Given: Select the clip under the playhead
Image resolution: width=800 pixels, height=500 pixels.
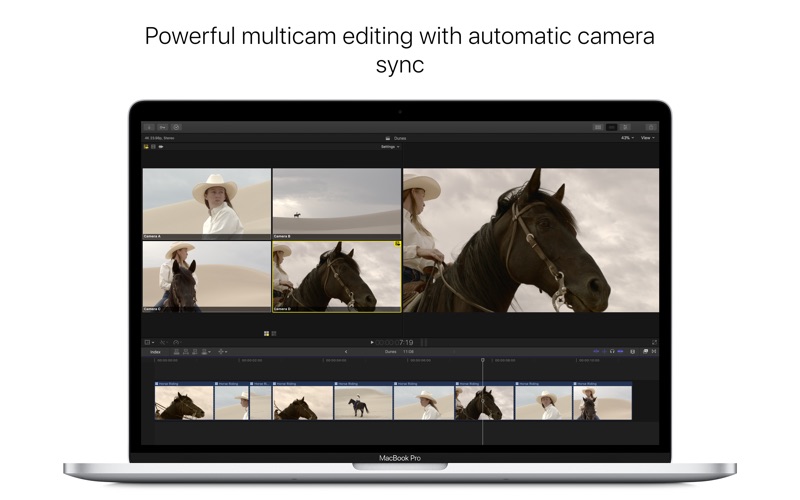Looking at the screenshot, I should coord(484,401).
